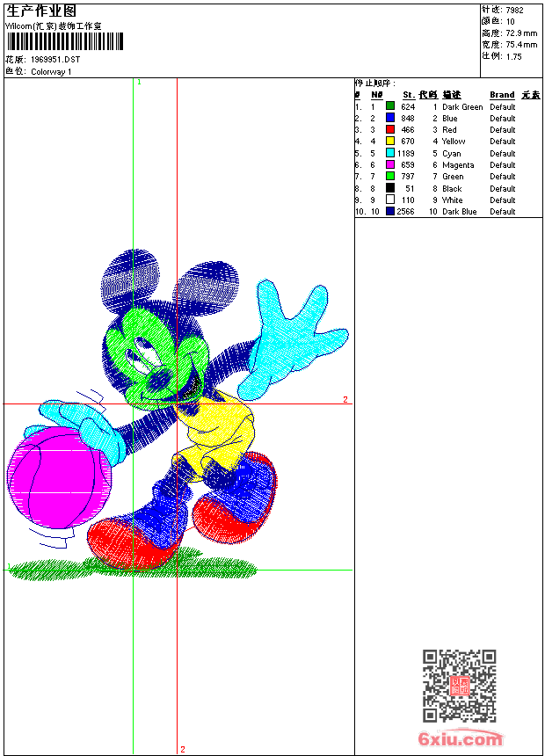This screenshot has width=545, height=756.
Task: Select the 'Dark Blue' description text
Action: click(459, 212)
